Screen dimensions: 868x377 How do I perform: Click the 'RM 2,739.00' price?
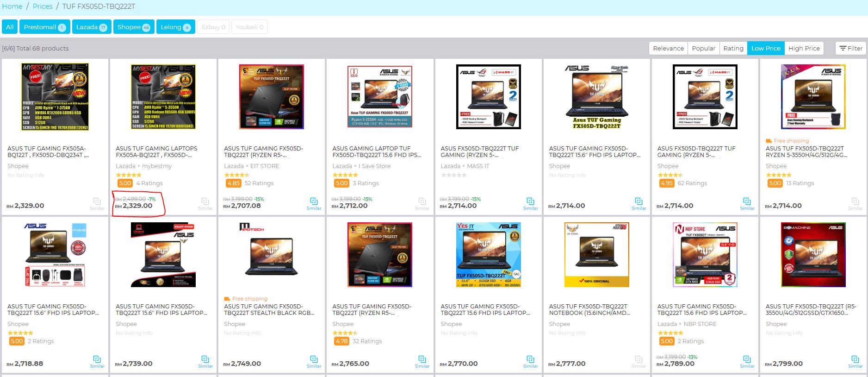tap(134, 364)
